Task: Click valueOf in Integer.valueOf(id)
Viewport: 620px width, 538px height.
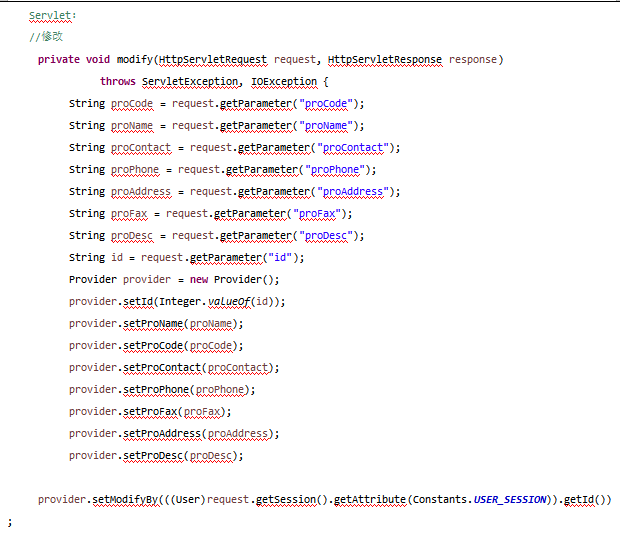Action: coord(229,302)
